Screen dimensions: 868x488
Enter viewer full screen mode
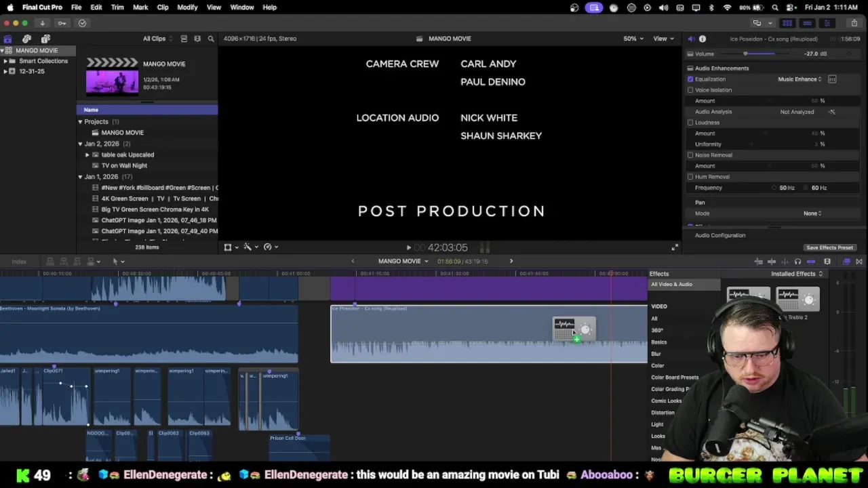pos(675,247)
